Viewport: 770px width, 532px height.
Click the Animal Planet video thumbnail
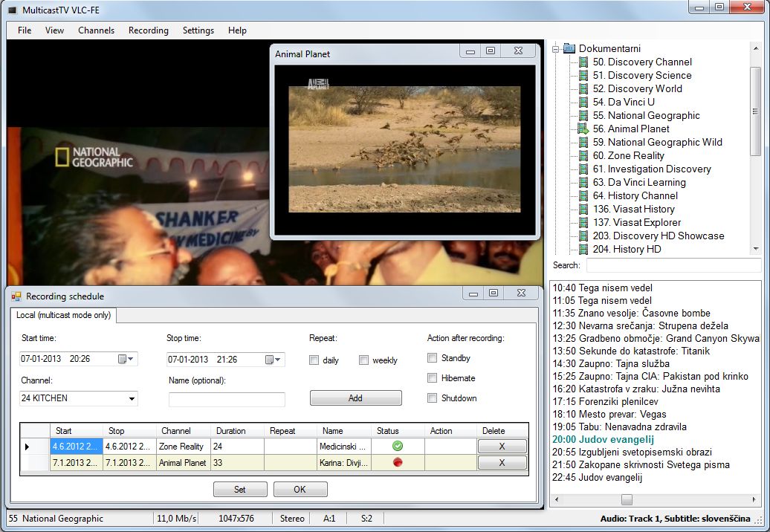click(x=404, y=149)
